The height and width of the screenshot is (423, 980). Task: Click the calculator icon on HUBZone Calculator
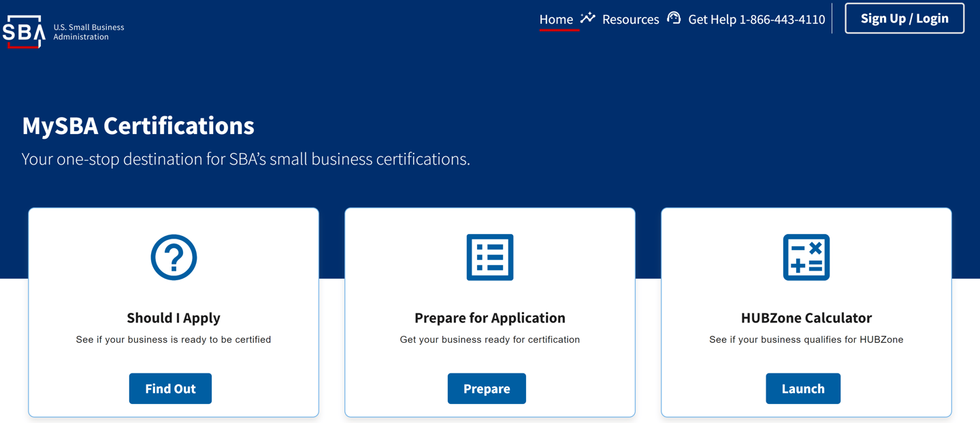[x=806, y=257]
